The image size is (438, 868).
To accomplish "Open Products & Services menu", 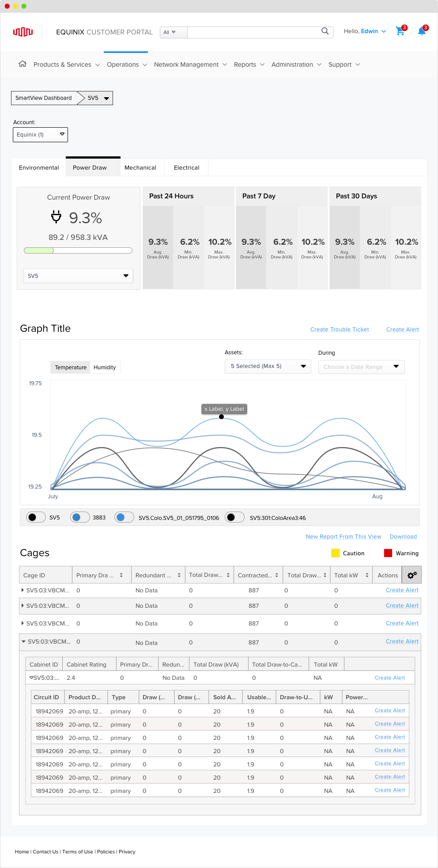I will 67,64.
